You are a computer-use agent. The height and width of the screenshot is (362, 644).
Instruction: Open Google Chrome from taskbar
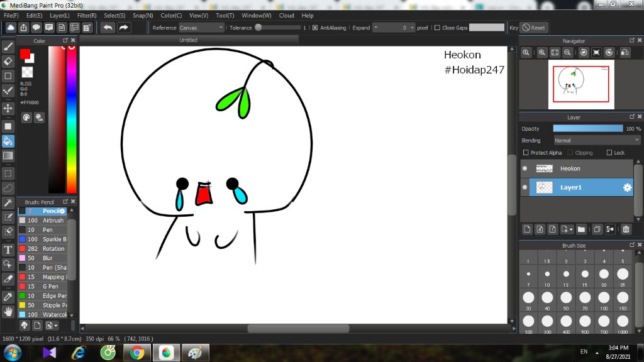click(x=137, y=353)
